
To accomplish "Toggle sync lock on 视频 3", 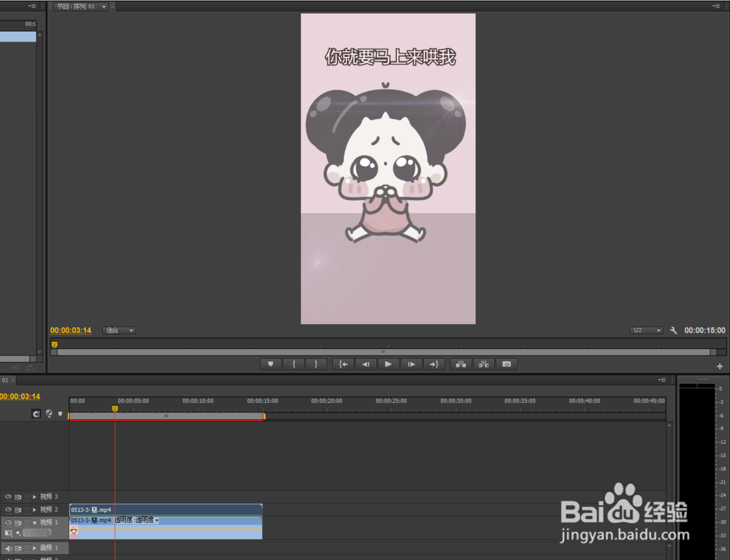I will (x=18, y=496).
